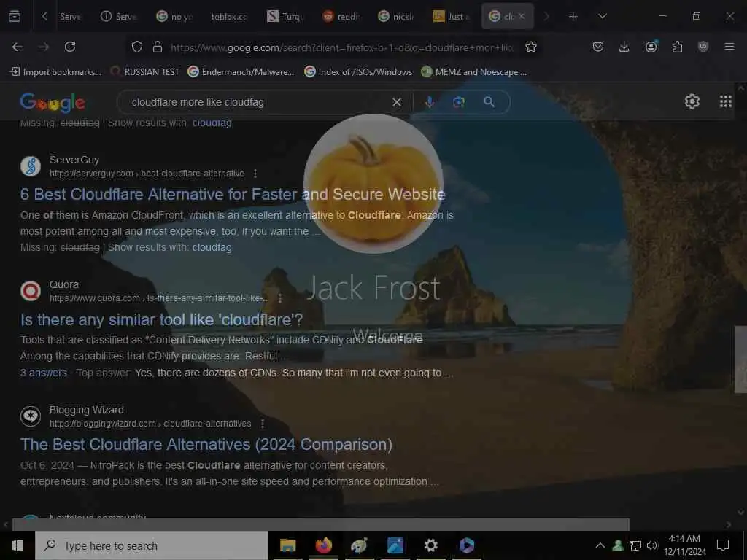Open the Downloads panel

[624, 47]
